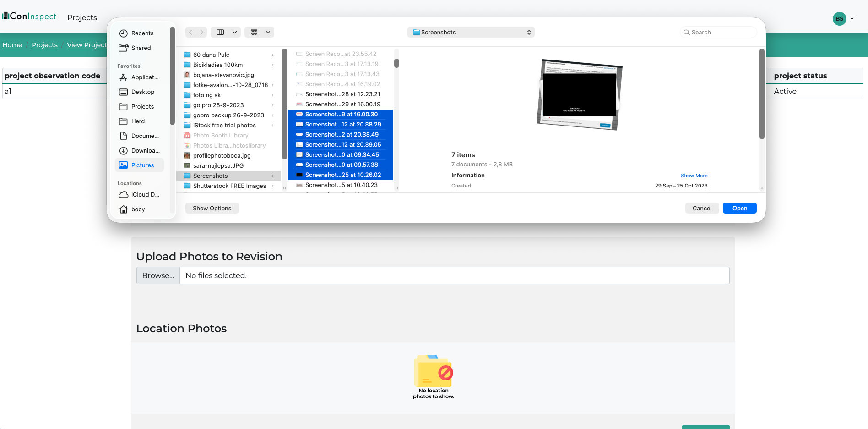Select the Applications icon in Favorites
Image resolution: width=868 pixels, height=429 pixels.
(x=123, y=77)
